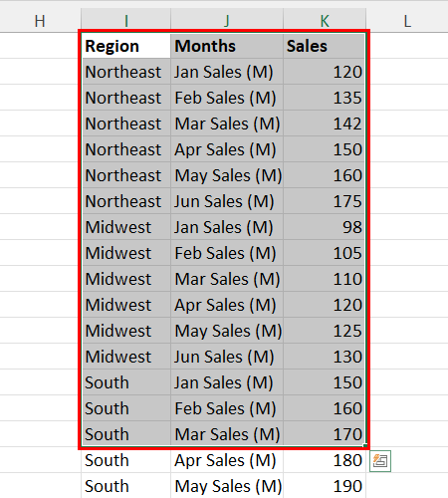Select Midwest Jan Sales (M) cell
Image resolution: width=448 pixels, height=498 pixels.
[x=227, y=227]
